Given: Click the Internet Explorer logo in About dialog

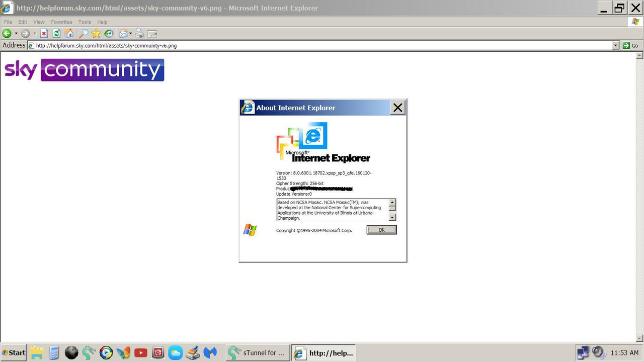Looking at the screenshot, I should [324, 143].
